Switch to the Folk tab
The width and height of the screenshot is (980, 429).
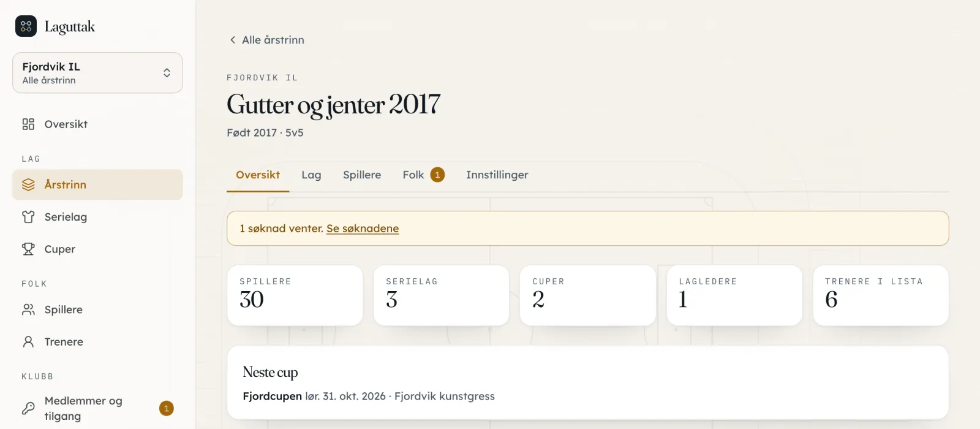coord(423,175)
